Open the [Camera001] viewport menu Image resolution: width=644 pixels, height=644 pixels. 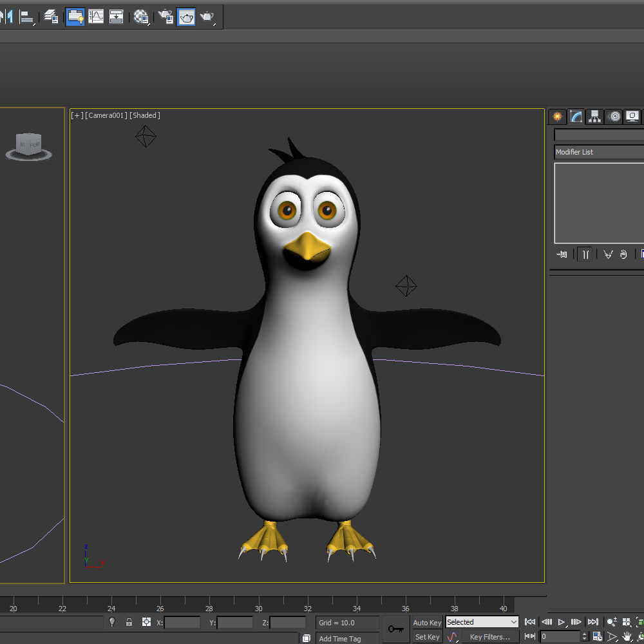click(x=106, y=115)
